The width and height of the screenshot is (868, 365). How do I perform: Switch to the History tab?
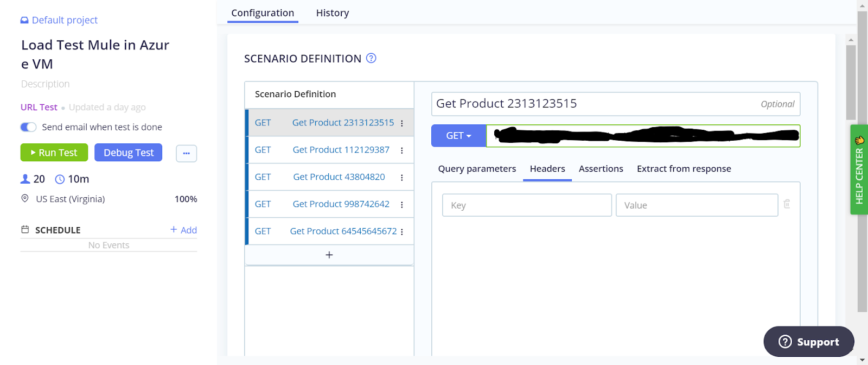tap(333, 13)
